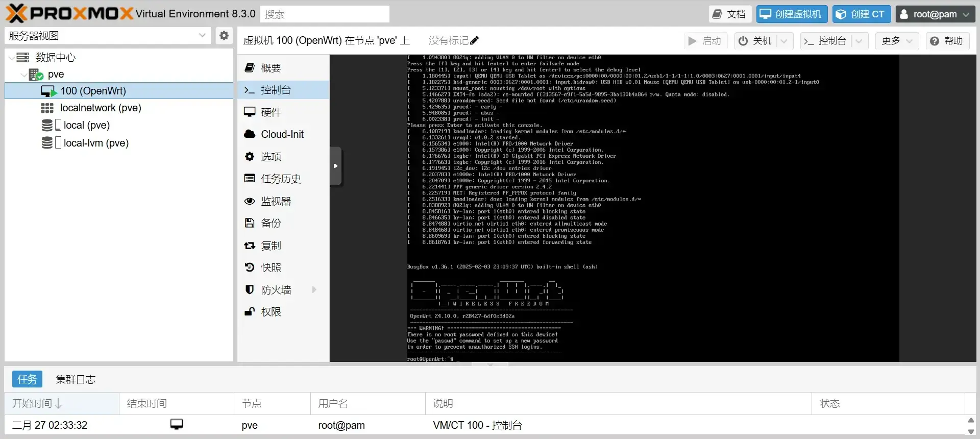Switch to the 集群日志 tab
This screenshot has width=980, height=439.
coord(76,379)
